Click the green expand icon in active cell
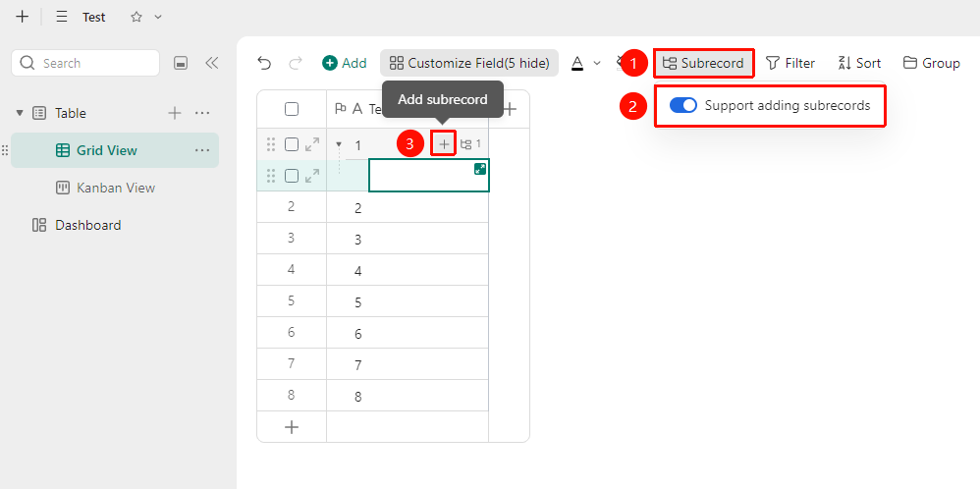Image resolution: width=980 pixels, height=489 pixels. [x=480, y=169]
